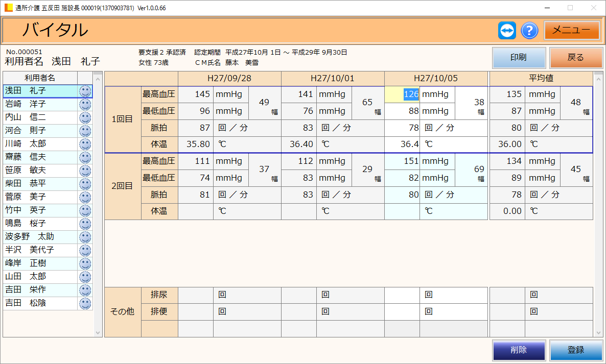The height and width of the screenshot is (364, 606).
Task: Click the smiley icon beside 浅田 礼子
Action: coord(85,91)
